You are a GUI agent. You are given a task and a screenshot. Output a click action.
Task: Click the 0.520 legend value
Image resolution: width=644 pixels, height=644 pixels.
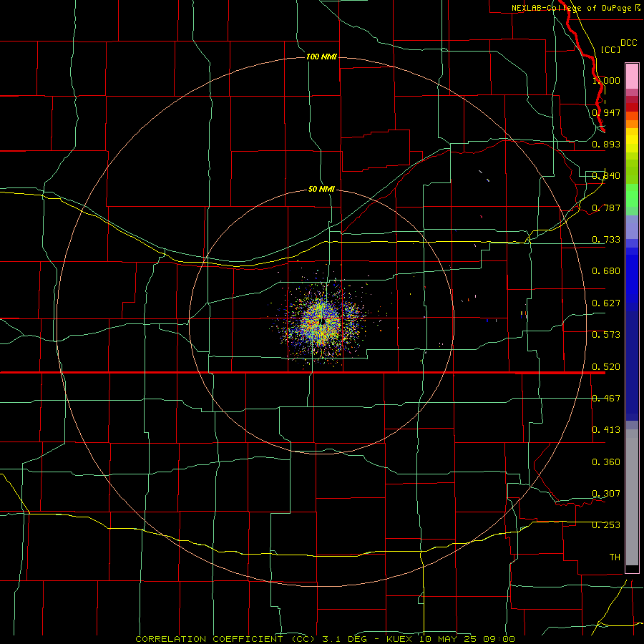point(606,367)
